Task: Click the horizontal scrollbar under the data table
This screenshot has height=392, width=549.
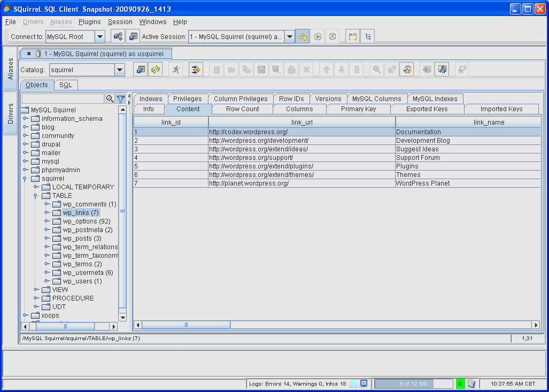Action: (x=186, y=325)
